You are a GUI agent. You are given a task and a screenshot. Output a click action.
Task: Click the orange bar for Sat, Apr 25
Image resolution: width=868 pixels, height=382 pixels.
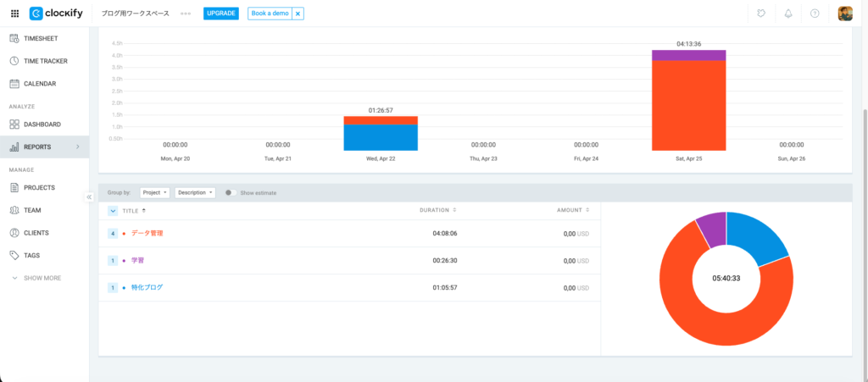click(688, 106)
